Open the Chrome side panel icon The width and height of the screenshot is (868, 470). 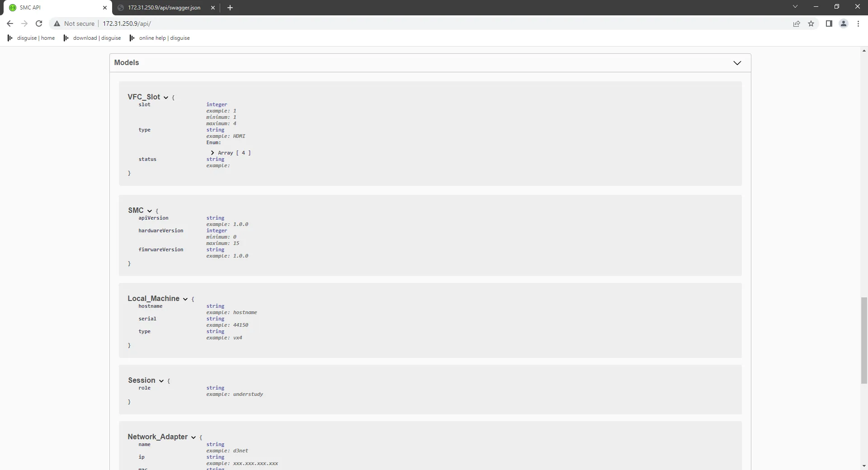[829, 23]
